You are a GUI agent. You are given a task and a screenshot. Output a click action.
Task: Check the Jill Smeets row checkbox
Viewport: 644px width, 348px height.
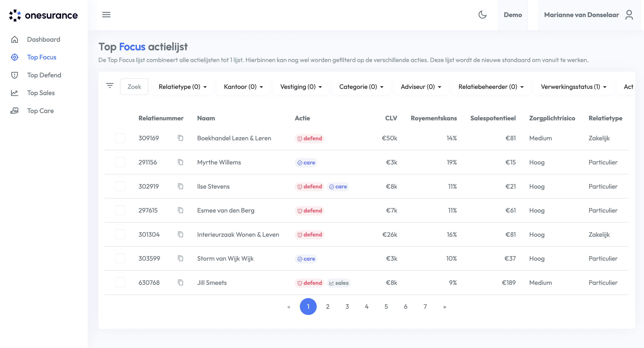120,282
